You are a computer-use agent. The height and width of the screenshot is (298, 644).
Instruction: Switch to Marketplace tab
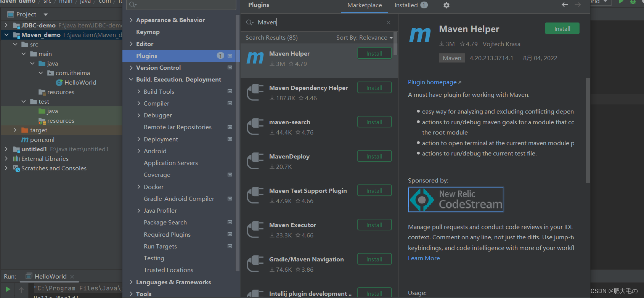(365, 5)
